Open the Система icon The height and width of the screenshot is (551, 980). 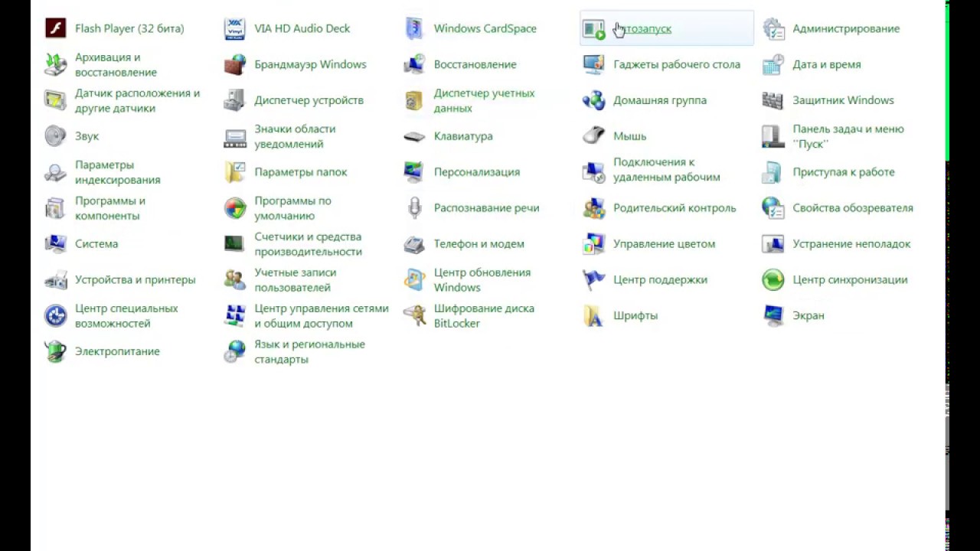coord(56,244)
